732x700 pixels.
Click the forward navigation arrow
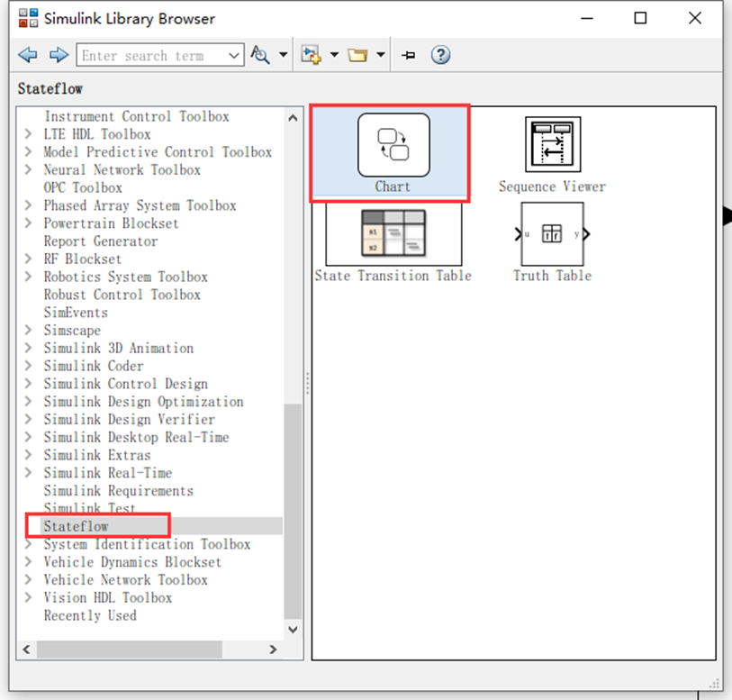(59, 55)
